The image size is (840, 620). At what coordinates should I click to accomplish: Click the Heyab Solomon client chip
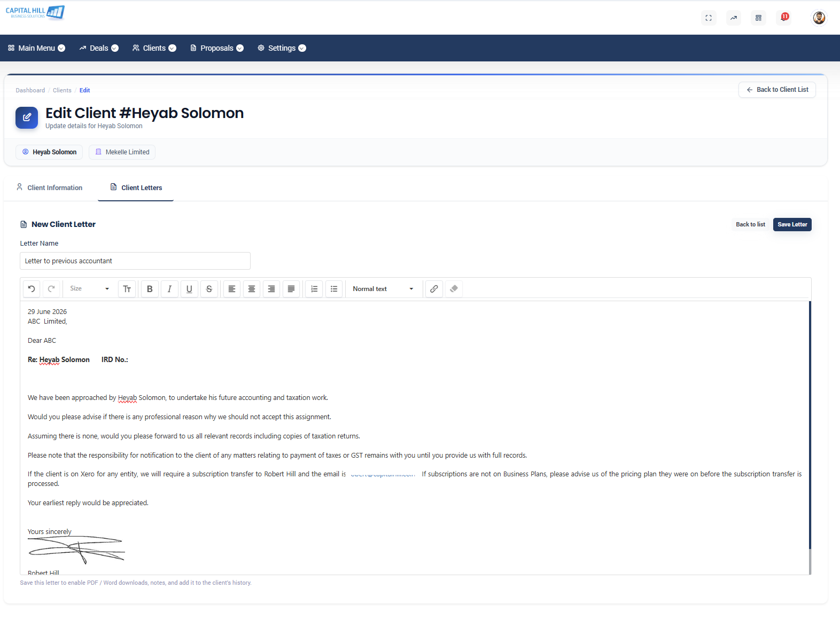pyautogui.click(x=49, y=152)
